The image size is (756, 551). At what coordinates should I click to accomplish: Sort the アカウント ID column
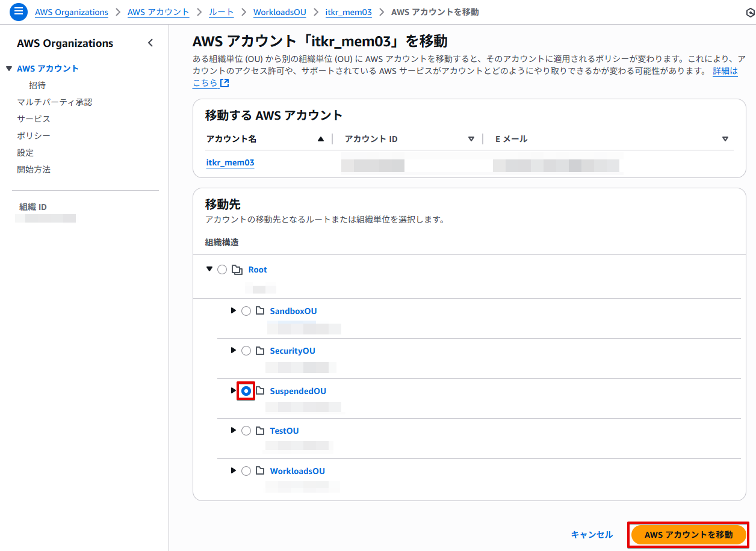[x=471, y=139]
